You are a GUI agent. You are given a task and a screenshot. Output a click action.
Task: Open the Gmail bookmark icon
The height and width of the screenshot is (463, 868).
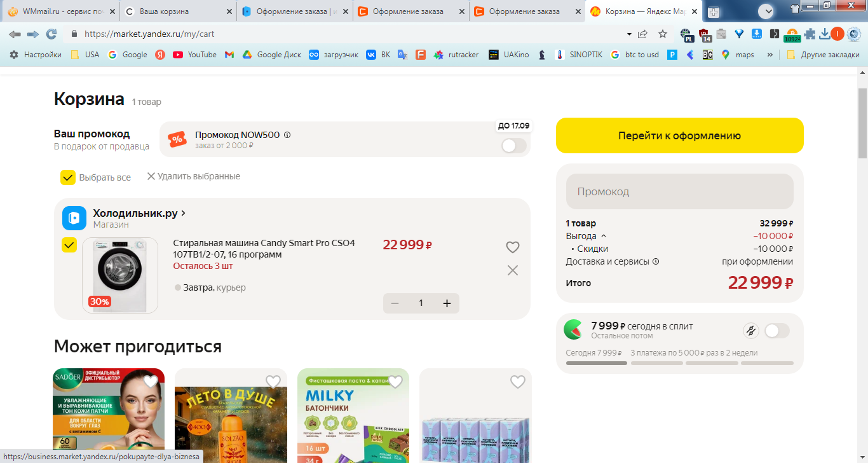229,55
